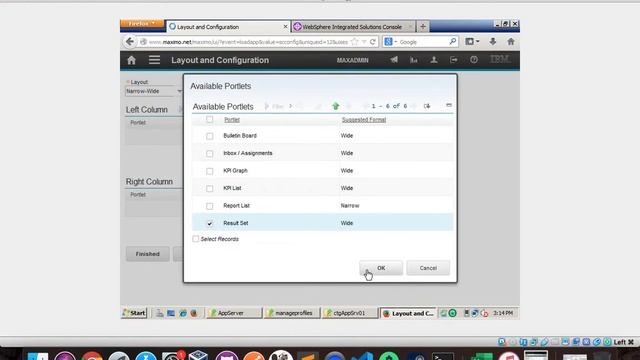The height and width of the screenshot is (360, 640).
Task: Cancel the Available Portlets dialog
Action: 428,268
